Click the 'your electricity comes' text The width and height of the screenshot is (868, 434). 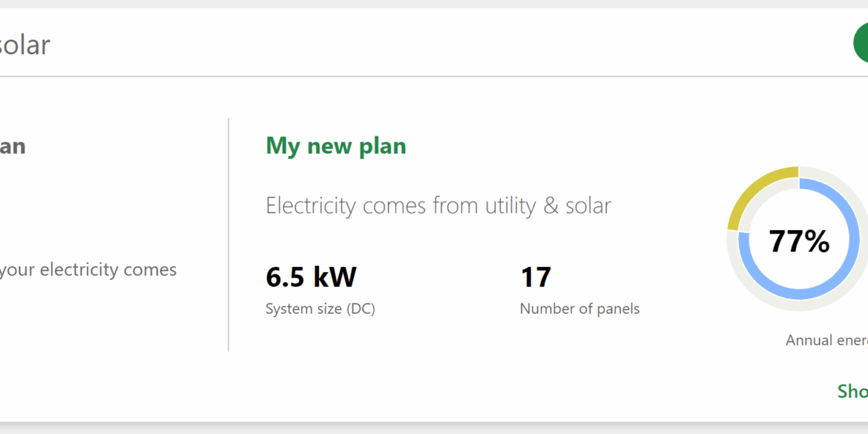click(88, 270)
